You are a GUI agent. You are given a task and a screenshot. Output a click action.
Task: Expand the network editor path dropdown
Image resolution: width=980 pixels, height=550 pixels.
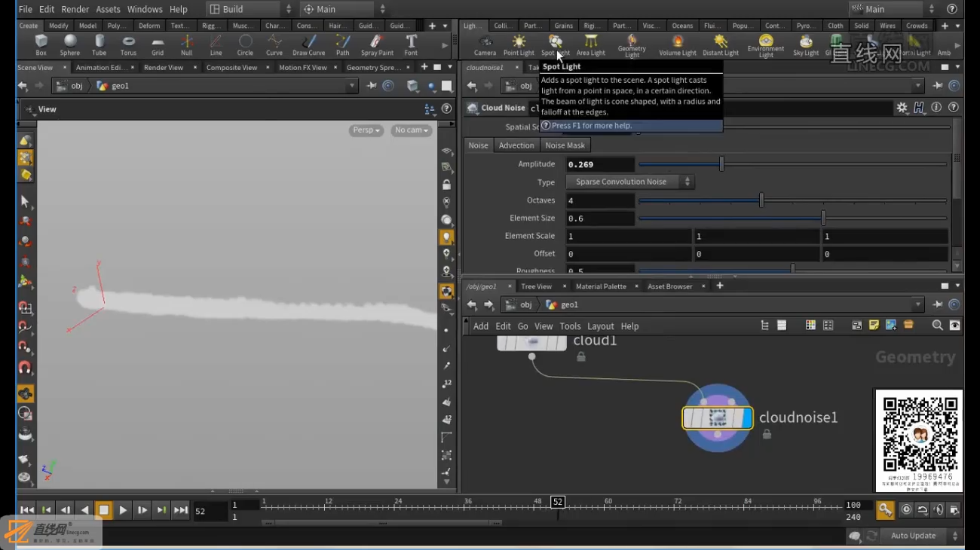coord(918,304)
